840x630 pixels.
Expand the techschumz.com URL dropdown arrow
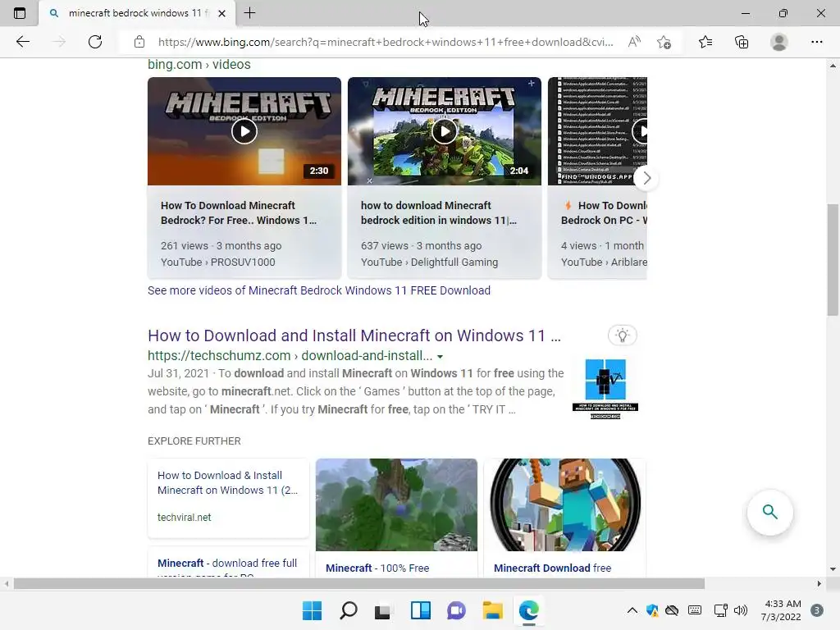440,356
